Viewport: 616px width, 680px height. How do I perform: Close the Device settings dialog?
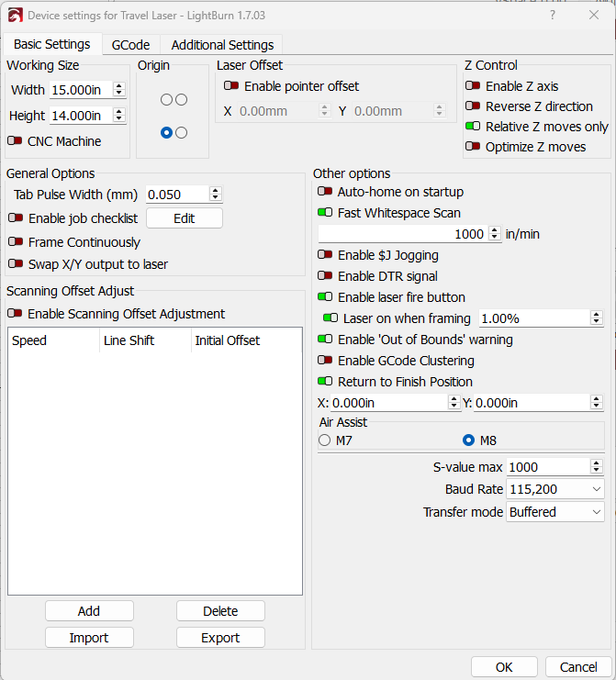[x=594, y=16]
